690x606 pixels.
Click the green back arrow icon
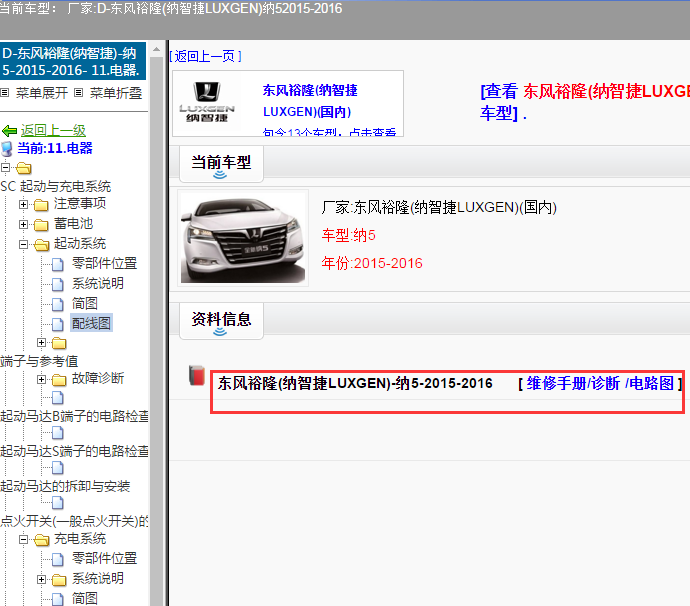[9, 130]
